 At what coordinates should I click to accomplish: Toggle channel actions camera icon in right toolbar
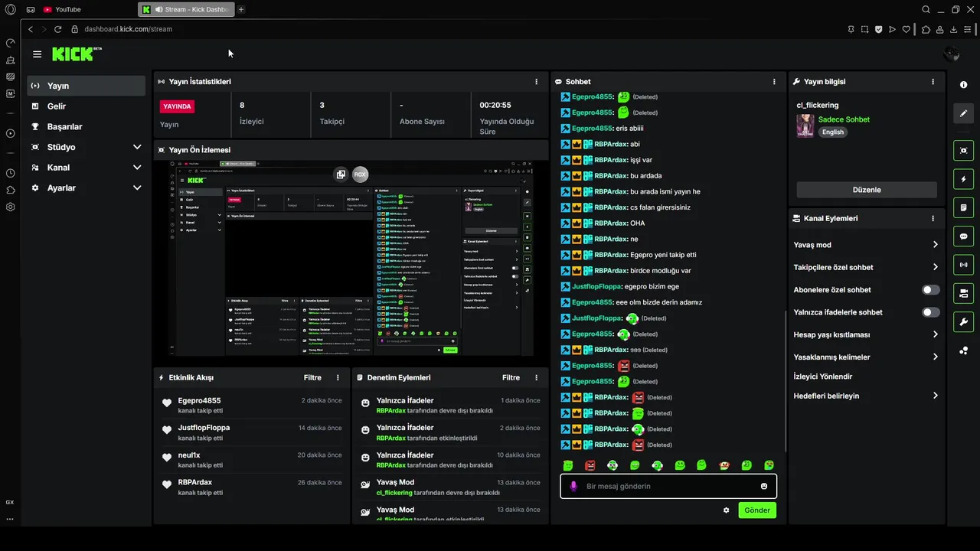963,293
